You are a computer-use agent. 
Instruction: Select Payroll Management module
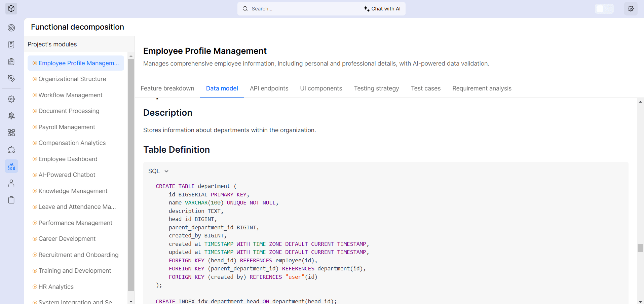(76, 127)
